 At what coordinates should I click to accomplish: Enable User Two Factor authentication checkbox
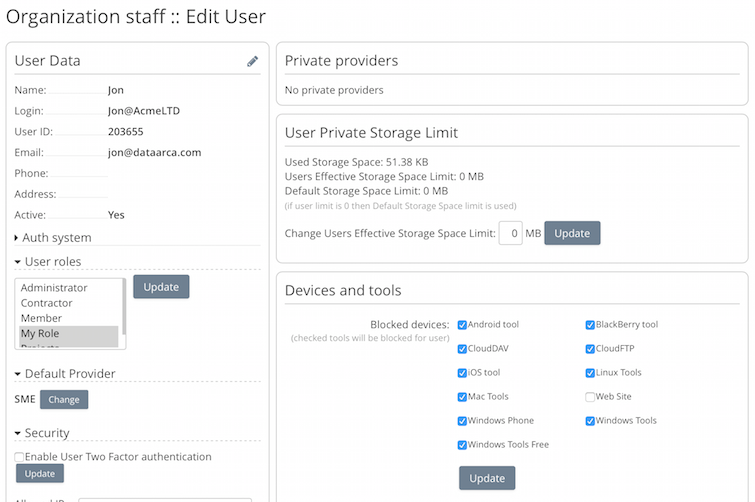(x=19, y=457)
